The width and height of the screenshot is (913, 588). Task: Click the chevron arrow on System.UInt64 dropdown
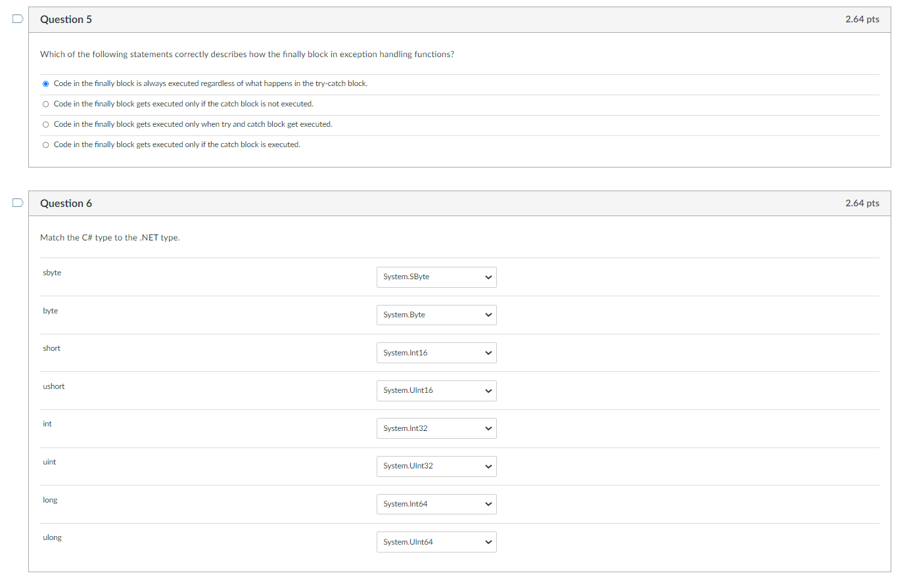click(x=488, y=542)
